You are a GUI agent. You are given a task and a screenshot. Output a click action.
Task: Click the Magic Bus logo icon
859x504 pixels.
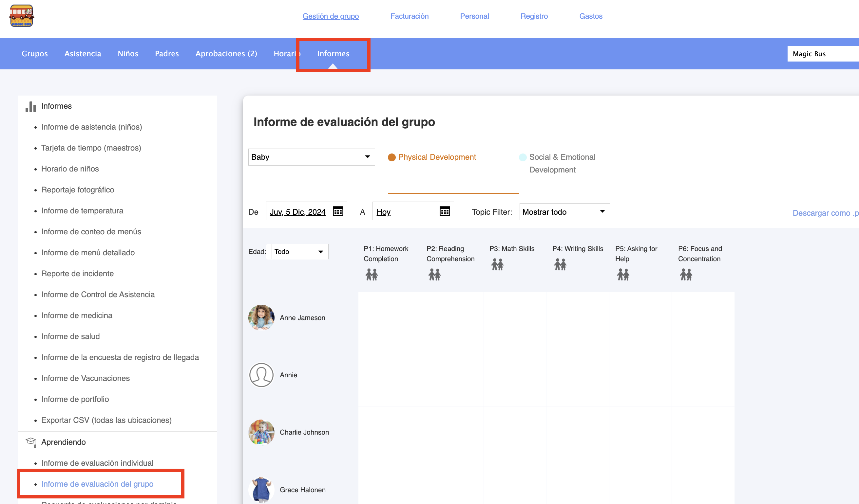[x=22, y=16]
